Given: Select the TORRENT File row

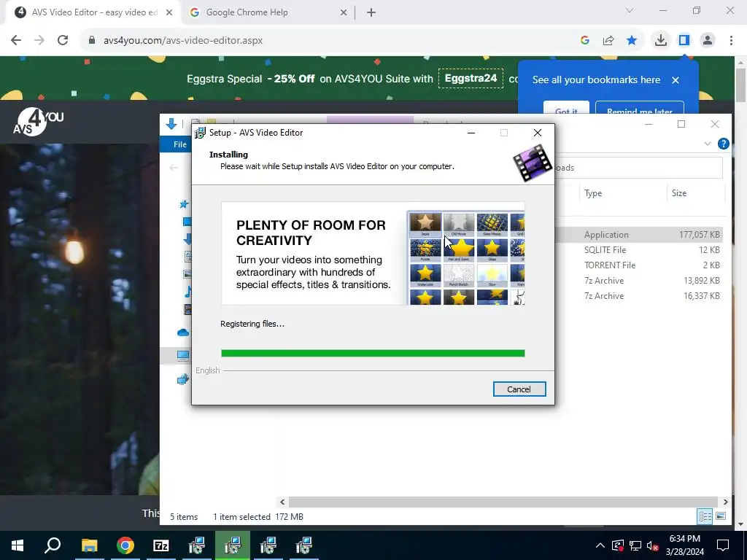Looking at the screenshot, I should coord(638,265).
